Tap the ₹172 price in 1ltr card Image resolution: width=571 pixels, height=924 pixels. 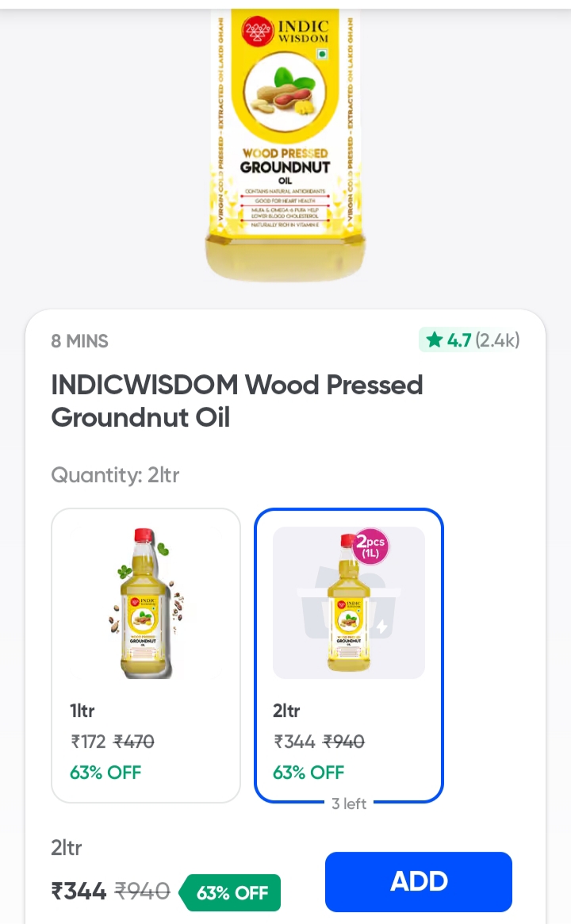88,742
